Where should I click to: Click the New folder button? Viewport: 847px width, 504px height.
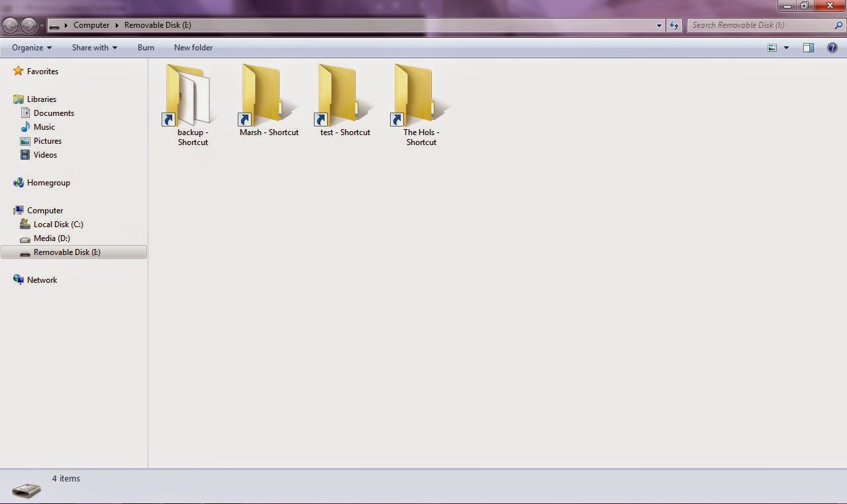coord(193,47)
